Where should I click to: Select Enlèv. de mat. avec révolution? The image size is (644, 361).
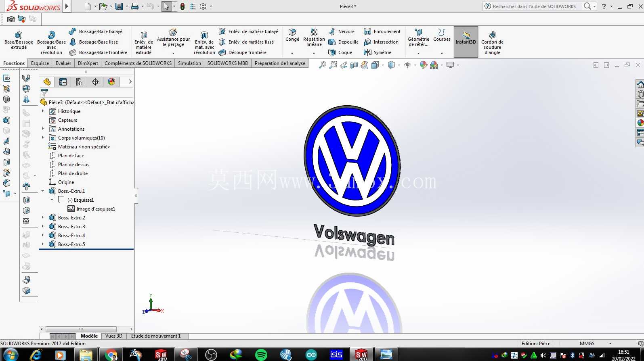pyautogui.click(x=204, y=42)
